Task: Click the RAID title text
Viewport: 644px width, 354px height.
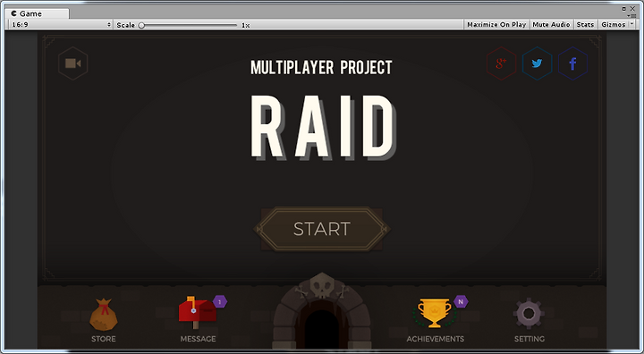Action: click(324, 127)
